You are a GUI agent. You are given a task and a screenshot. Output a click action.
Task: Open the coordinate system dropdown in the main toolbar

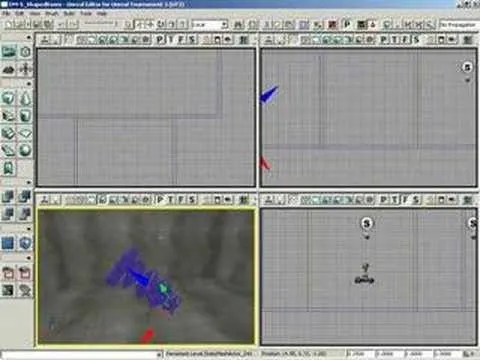(210, 25)
